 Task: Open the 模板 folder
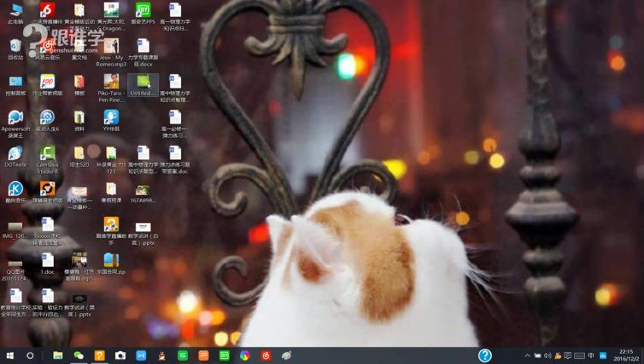pos(80,85)
